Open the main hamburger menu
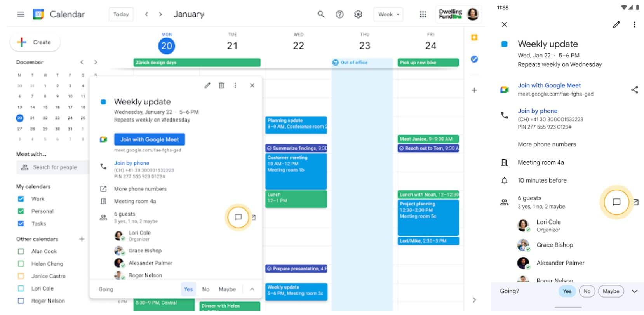This screenshot has width=644, height=315. 21,14
